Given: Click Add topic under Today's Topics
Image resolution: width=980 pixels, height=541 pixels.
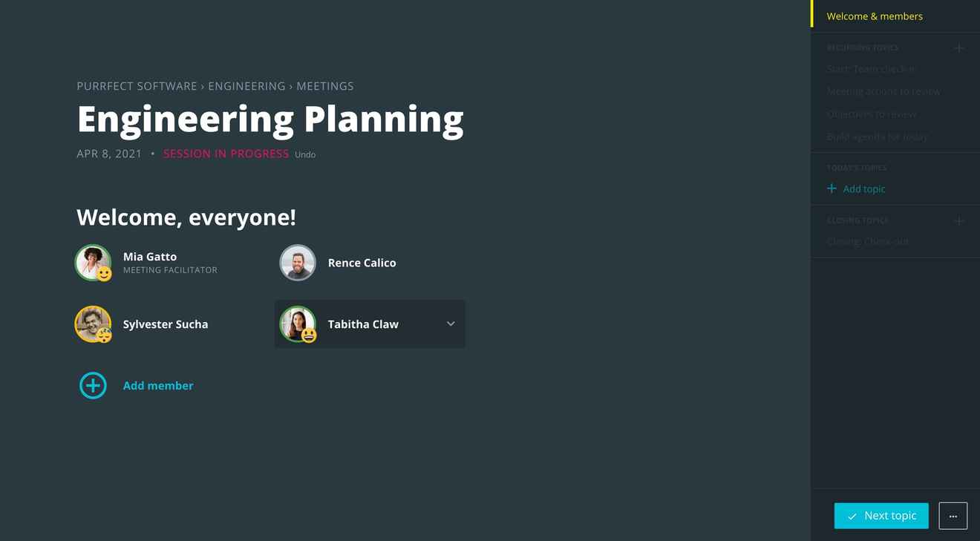Looking at the screenshot, I should coord(856,188).
